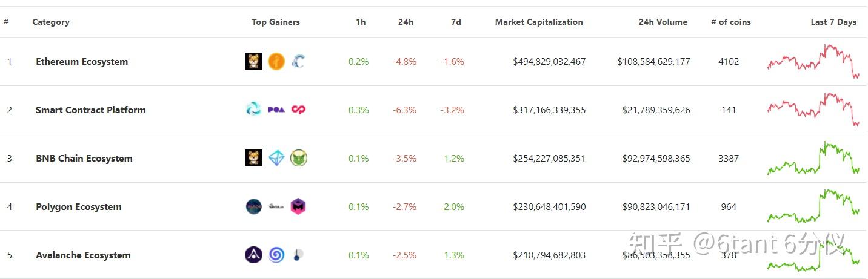Sort table by Market Capitalization column
Image resolution: width=868 pixels, height=279 pixels.
pos(539,22)
